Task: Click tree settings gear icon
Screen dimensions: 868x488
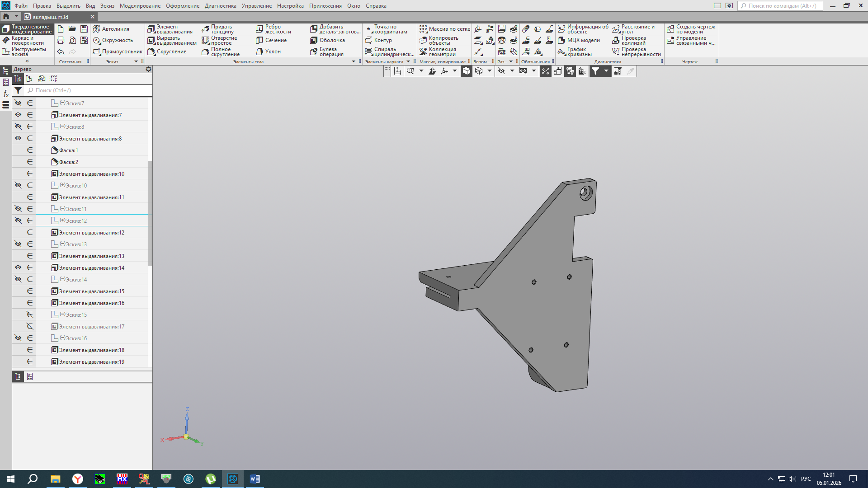Action: 148,69
